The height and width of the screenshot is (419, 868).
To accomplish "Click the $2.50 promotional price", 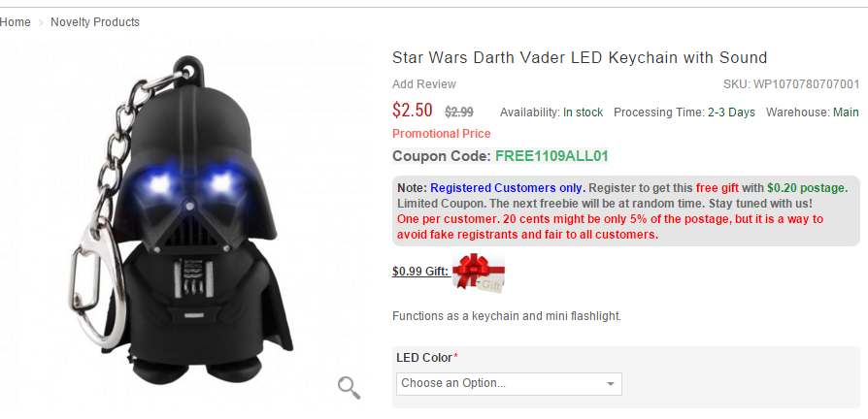I will tap(413, 111).
